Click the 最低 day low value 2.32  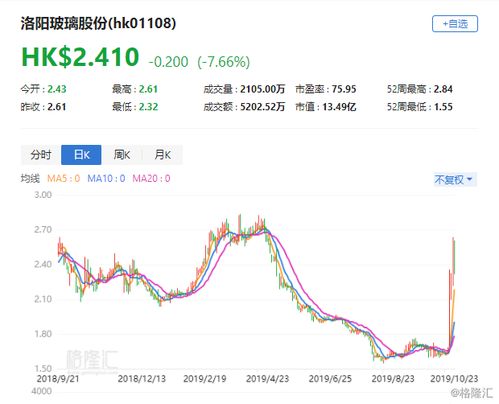tap(148, 107)
